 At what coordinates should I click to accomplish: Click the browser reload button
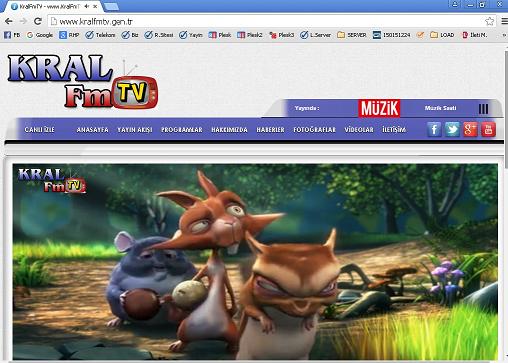[x=38, y=21]
